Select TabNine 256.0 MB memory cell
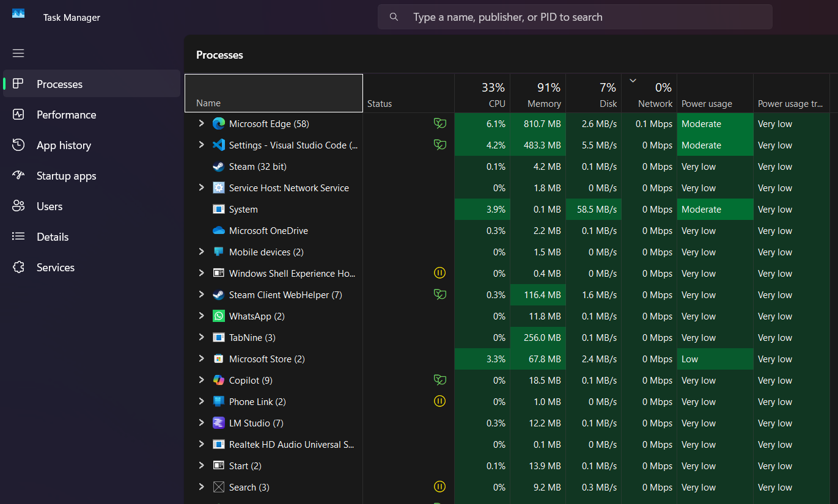This screenshot has width=838, height=504. click(x=538, y=338)
